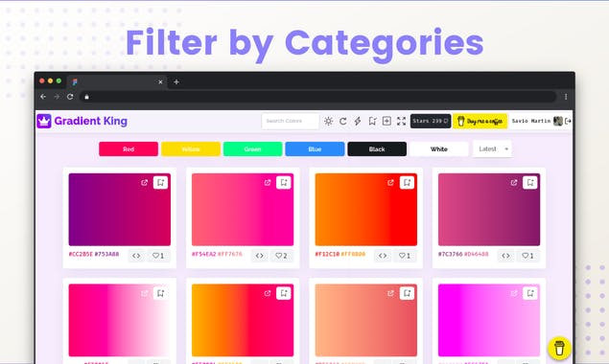The width and height of the screenshot is (609, 364).
Task: Bookmark the bright magenta gradient in second row
Action: [x=530, y=293]
